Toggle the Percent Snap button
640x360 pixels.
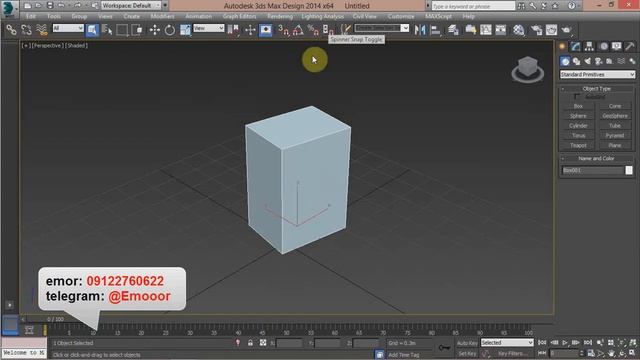[x=313, y=30]
